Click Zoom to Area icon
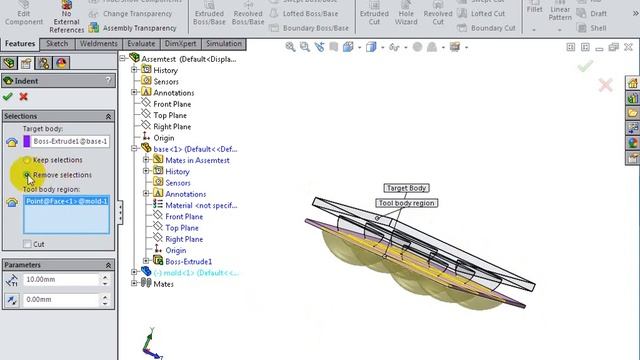 click(x=304, y=47)
